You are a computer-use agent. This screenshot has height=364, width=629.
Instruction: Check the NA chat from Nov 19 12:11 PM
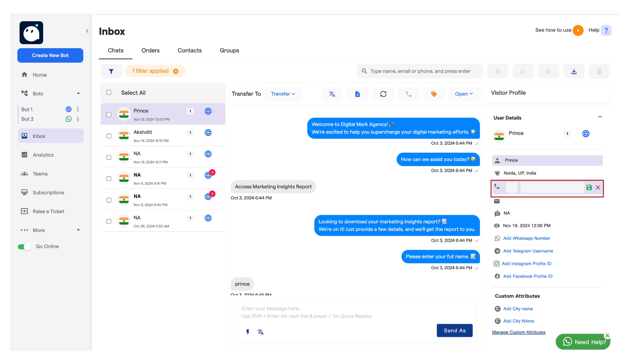click(x=109, y=157)
